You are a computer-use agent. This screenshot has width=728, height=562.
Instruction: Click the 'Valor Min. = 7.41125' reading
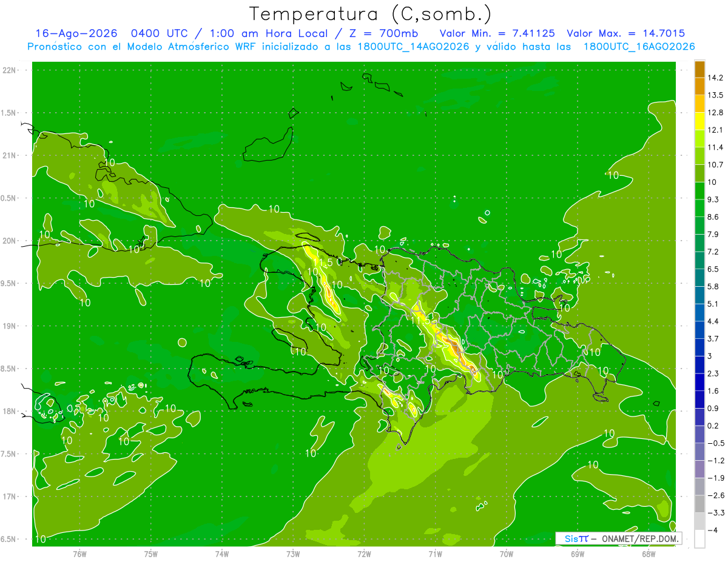(496, 33)
